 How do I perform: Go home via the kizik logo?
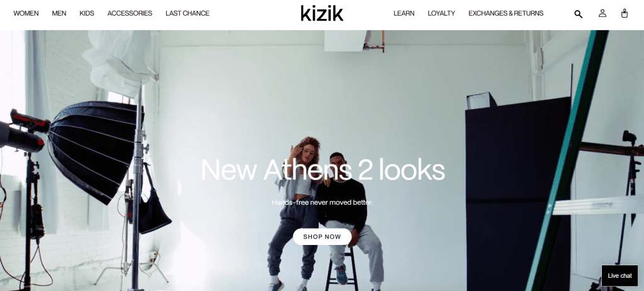coord(321,13)
